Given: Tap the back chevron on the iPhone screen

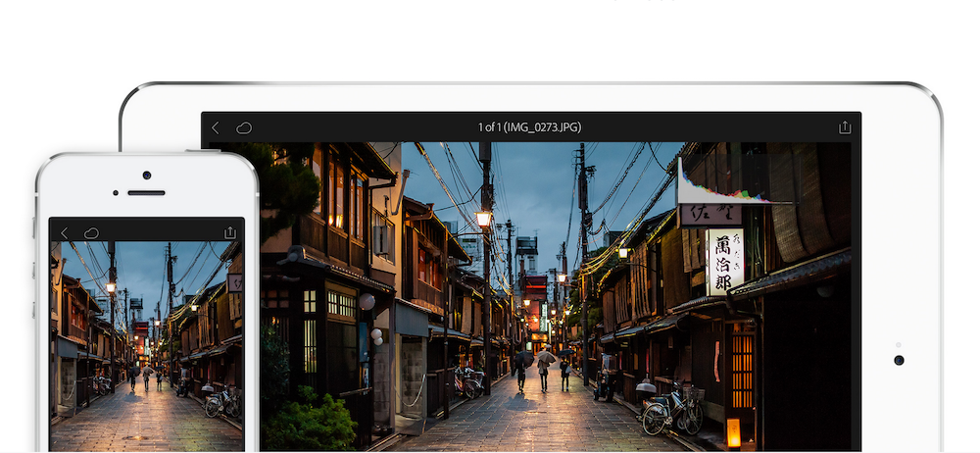Looking at the screenshot, I should coord(65,232).
